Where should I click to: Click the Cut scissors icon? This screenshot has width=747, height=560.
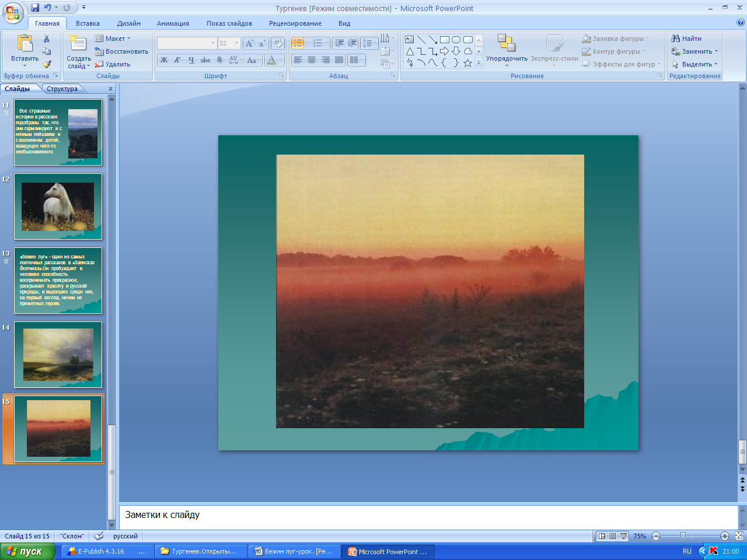pos(47,38)
